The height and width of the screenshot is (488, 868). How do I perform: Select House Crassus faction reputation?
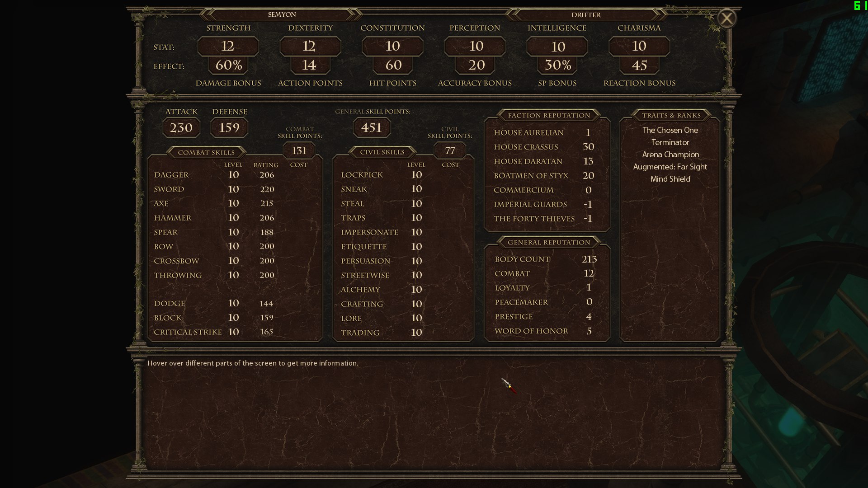pyautogui.click(x=526, y=147)
